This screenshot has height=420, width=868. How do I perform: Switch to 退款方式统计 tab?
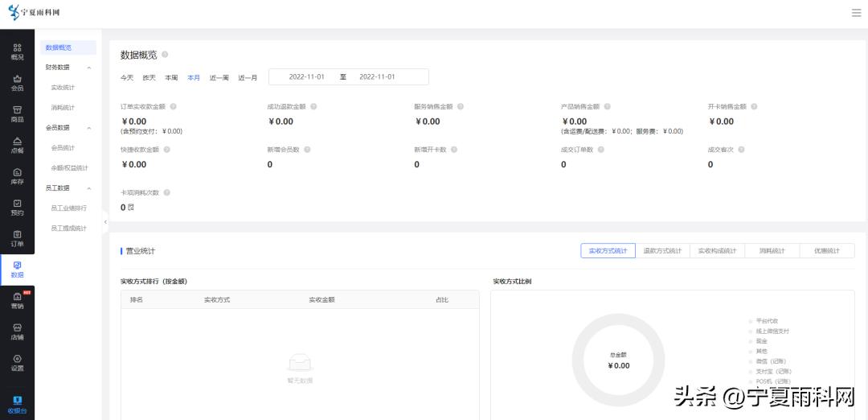[662, 251]
